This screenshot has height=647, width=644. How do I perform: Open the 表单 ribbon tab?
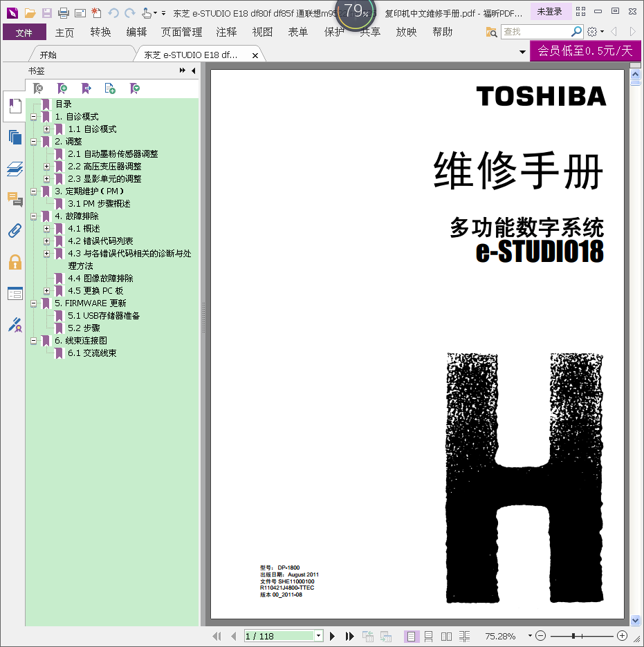click(298, 32)
